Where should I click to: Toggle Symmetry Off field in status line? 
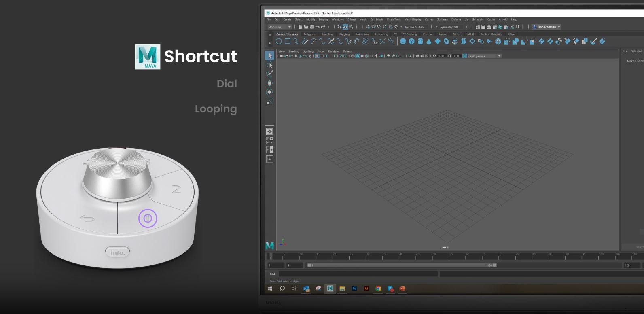pos(449,27)
